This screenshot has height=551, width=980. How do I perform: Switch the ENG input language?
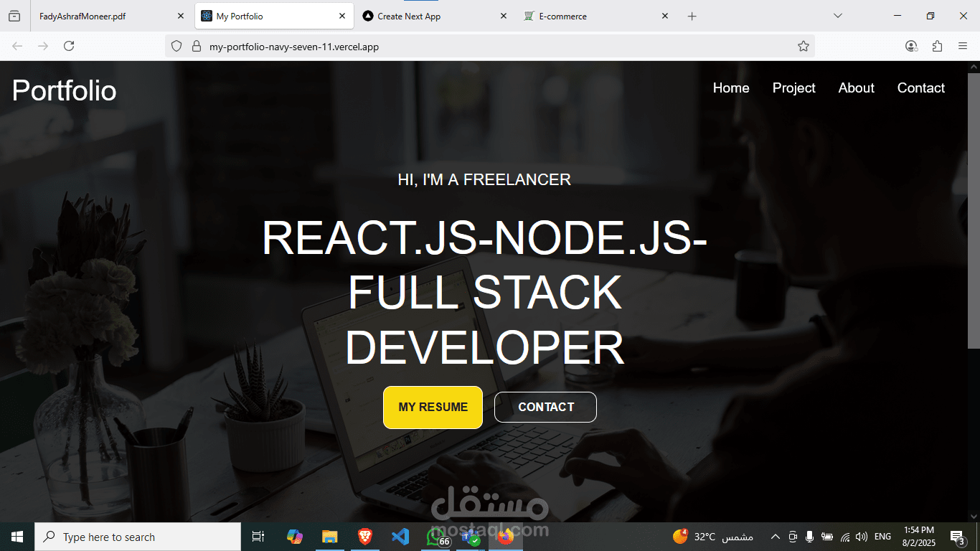pyautogui.click(x=882, y=537)
